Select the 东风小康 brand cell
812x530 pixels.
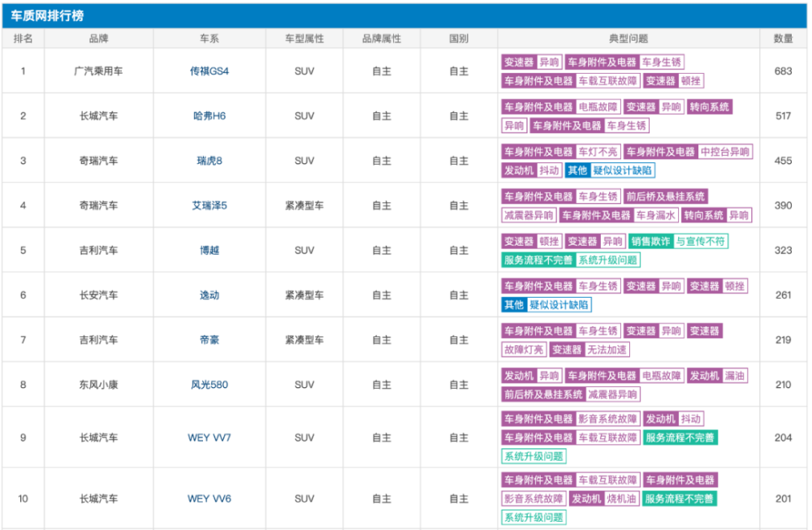pyautogui.click(x=98, y=385)
